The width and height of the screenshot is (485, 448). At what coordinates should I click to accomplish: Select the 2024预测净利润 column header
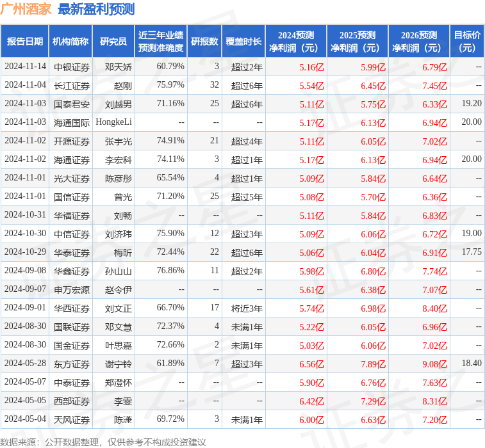[x=296, y=41]
